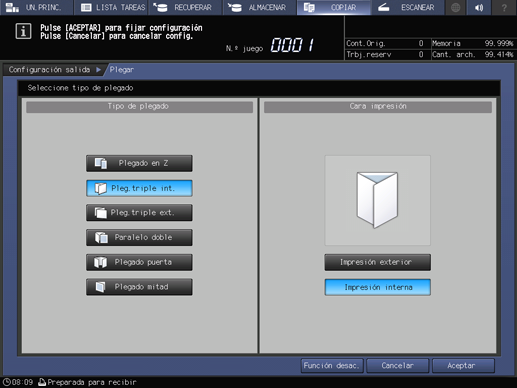Click the printer status icon at bottom

[x=42, y=382]
